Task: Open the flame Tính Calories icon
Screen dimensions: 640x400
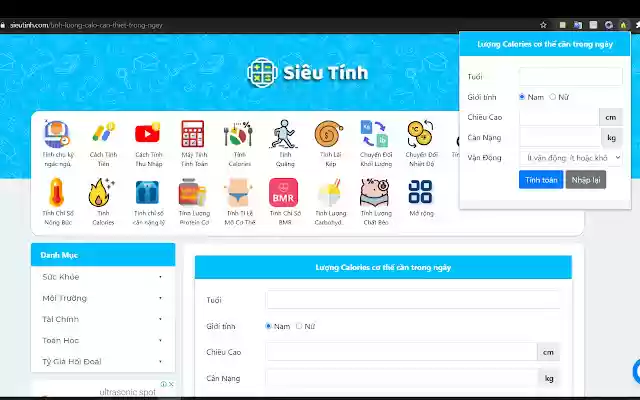Action: pos(102,193)
